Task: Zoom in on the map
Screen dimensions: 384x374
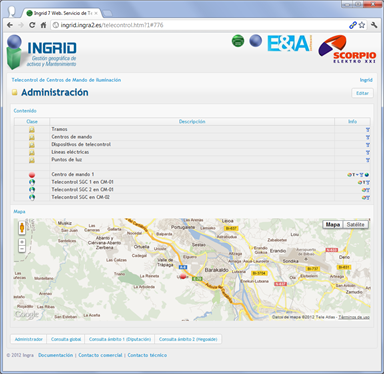Action: (x=22, y=242)
